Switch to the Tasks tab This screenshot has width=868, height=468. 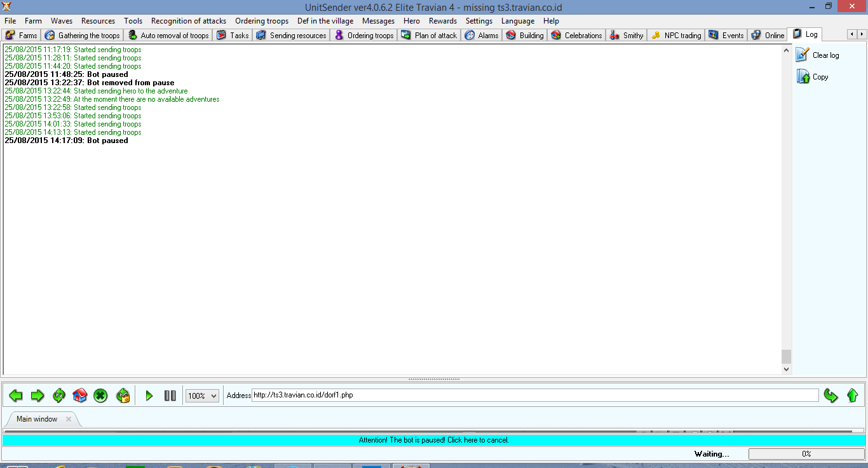pos(233,36)
